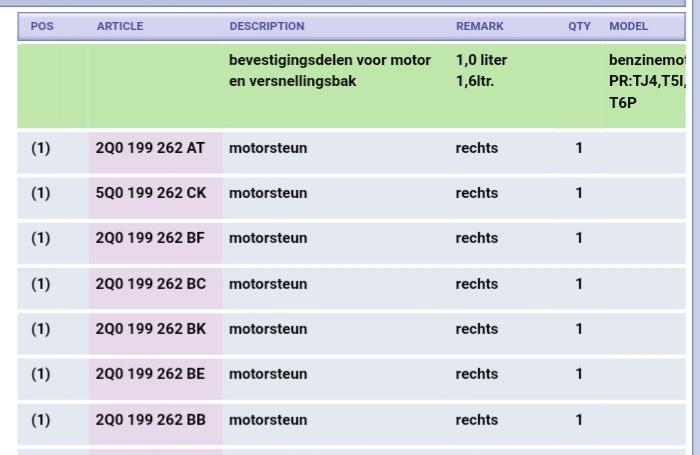Open article 2Q0 199 262 BB
This screenshot has width=700, height=455.
coord(150,420)
